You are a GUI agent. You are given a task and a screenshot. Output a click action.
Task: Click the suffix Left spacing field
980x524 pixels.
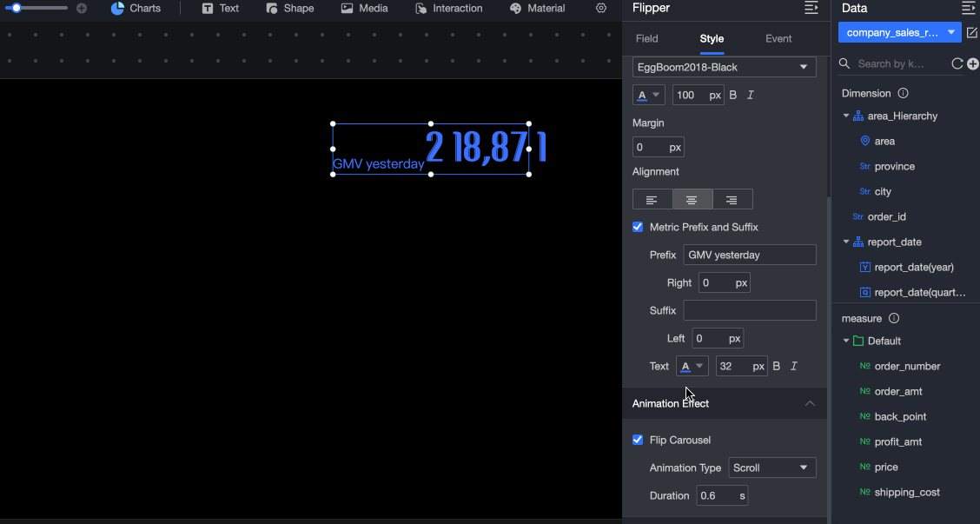click(718, 338)
